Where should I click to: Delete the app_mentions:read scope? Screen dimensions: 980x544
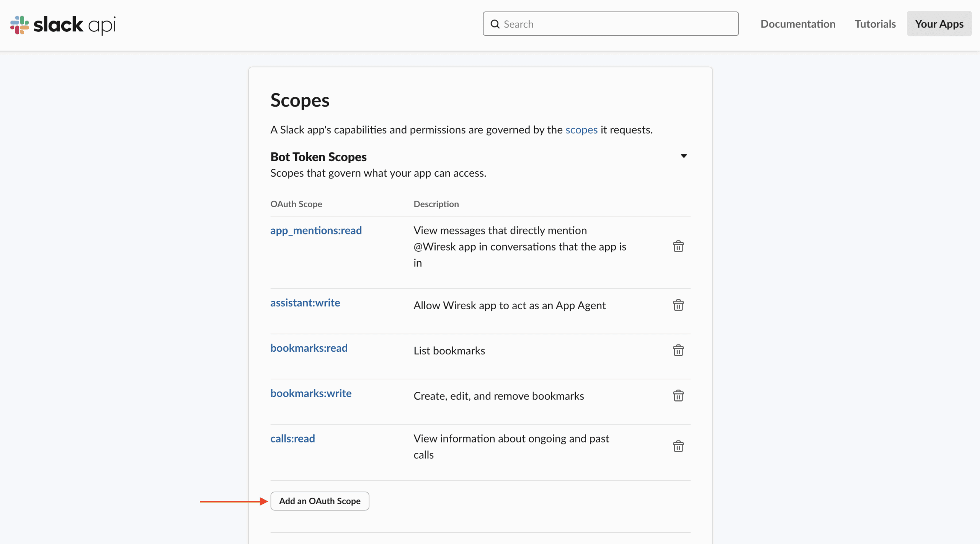[x=678, y=246]
